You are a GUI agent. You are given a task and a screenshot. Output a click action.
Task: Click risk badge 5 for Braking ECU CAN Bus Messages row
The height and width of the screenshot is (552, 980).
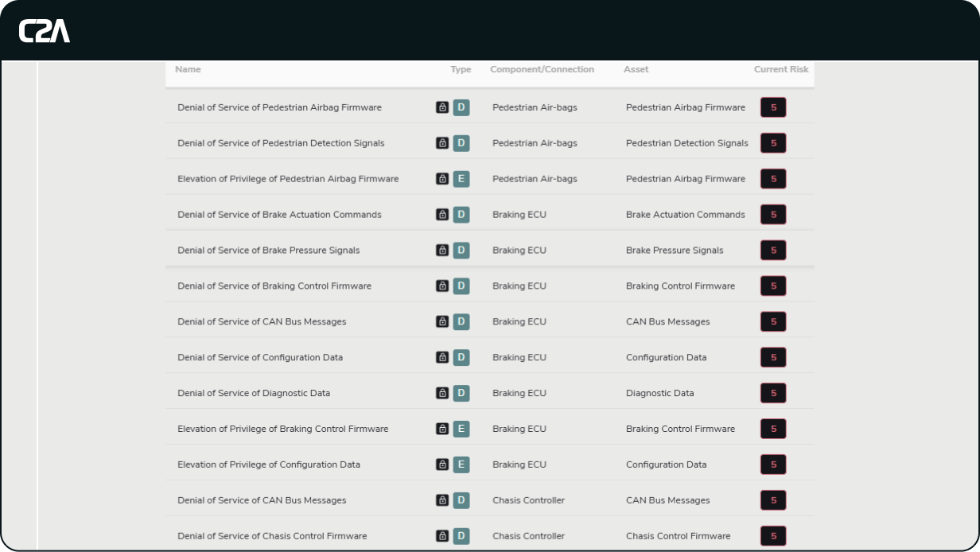click(773, 322)
